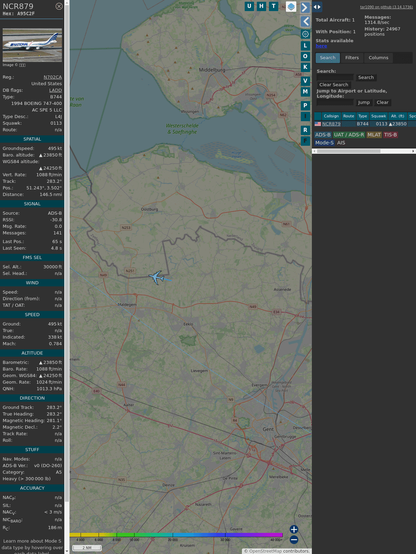
Task: Toggle the K map button
Action: 305,67
